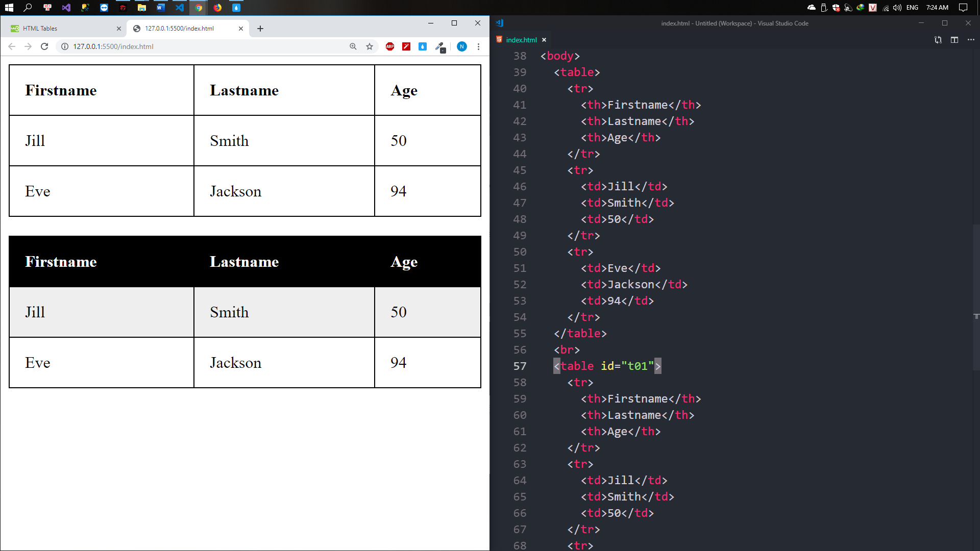This screenshot has width=980, height=551.
Task: Click the blue droplet extension icon
Action: (x=423, y=46)
